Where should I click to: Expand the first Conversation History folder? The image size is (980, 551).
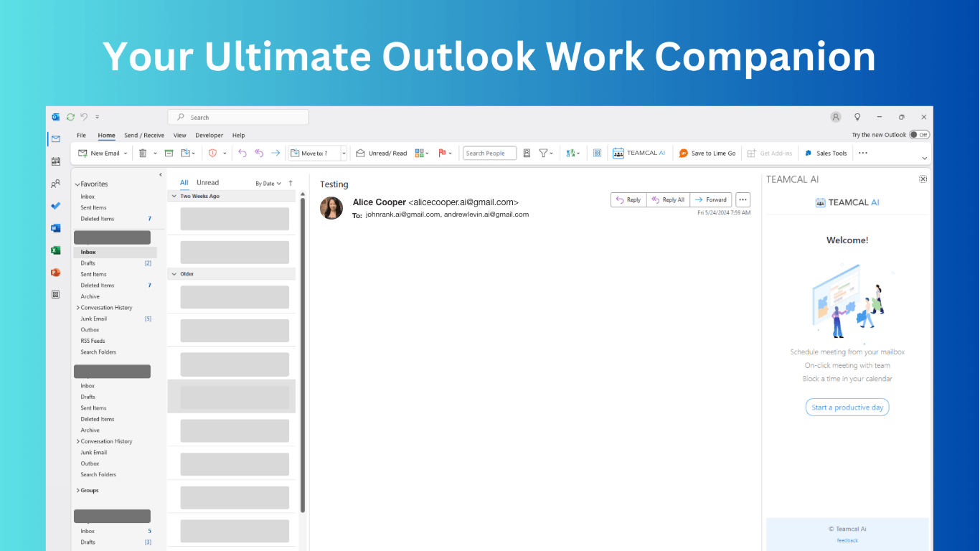77,308
